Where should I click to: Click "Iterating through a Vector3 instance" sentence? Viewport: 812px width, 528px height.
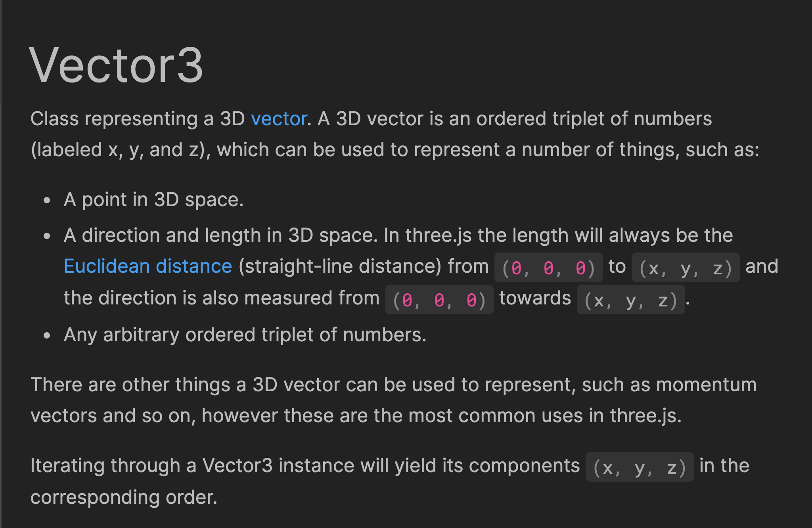(192, 465)
